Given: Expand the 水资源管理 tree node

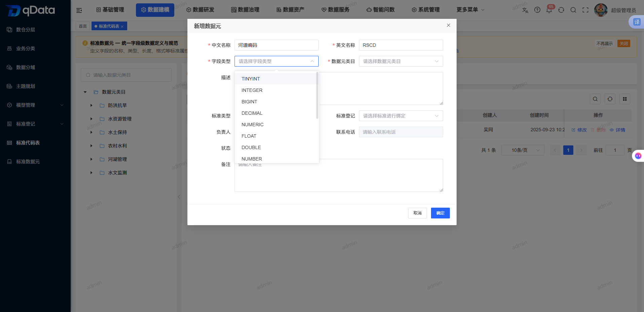Looking at the screenshot, I should click(91, 119).
